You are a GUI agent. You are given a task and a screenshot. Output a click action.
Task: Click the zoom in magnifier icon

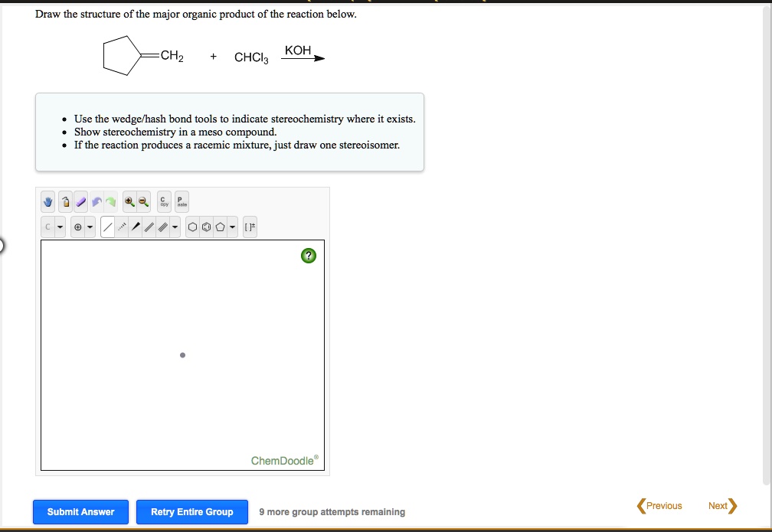coord(129,202)
